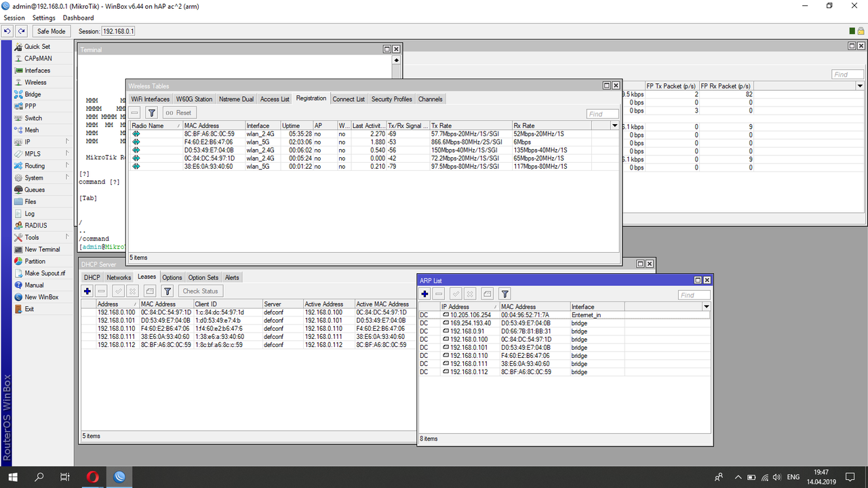Open the CAPsMAN sidebar entry
Viewport: 868px width, 488px height.
38,58
